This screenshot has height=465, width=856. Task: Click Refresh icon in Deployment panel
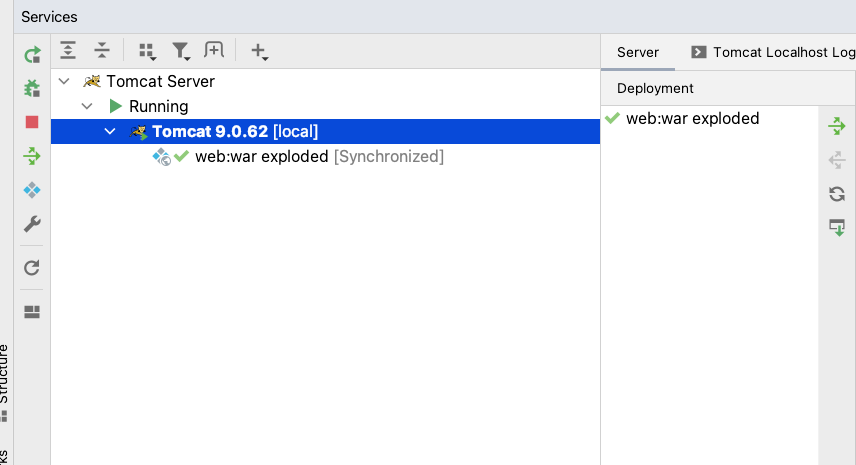[x=836, y=194]
